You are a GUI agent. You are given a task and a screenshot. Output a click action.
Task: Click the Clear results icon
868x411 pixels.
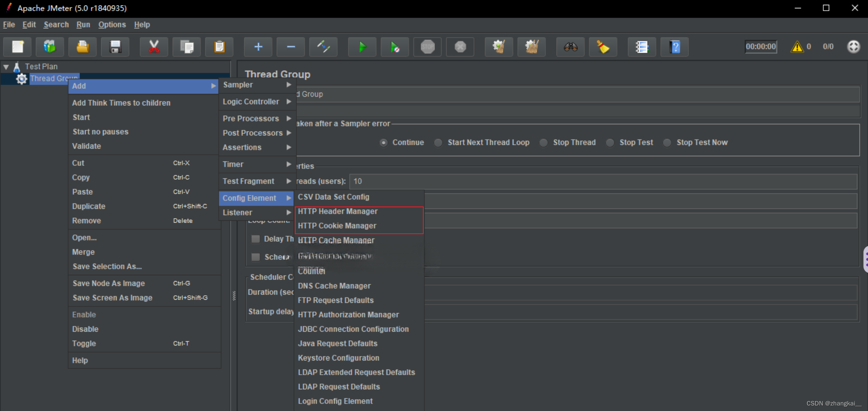tap(499, 47)
